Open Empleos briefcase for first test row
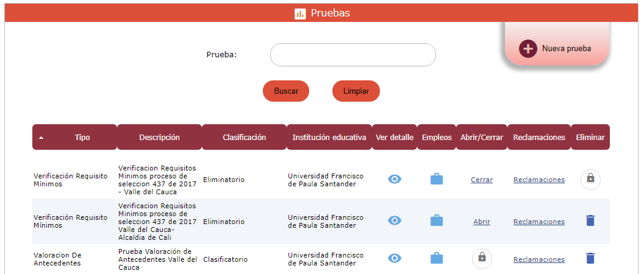Screen dimensions: 644x274 pyautogui.click(x=437, y=179)
